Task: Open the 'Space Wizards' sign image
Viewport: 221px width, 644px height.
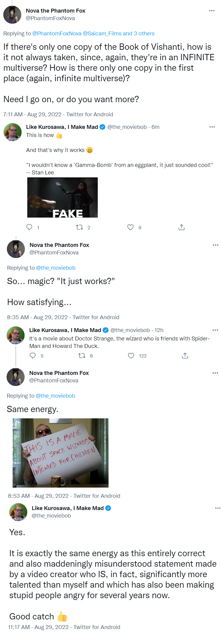Action: coord(61,453)
